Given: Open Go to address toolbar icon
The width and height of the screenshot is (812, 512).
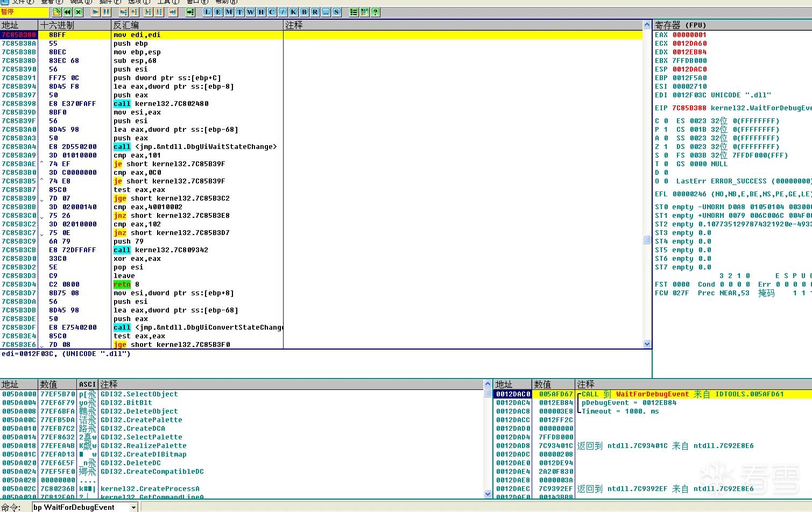Looking at the screenshot, I should point(190,12).
